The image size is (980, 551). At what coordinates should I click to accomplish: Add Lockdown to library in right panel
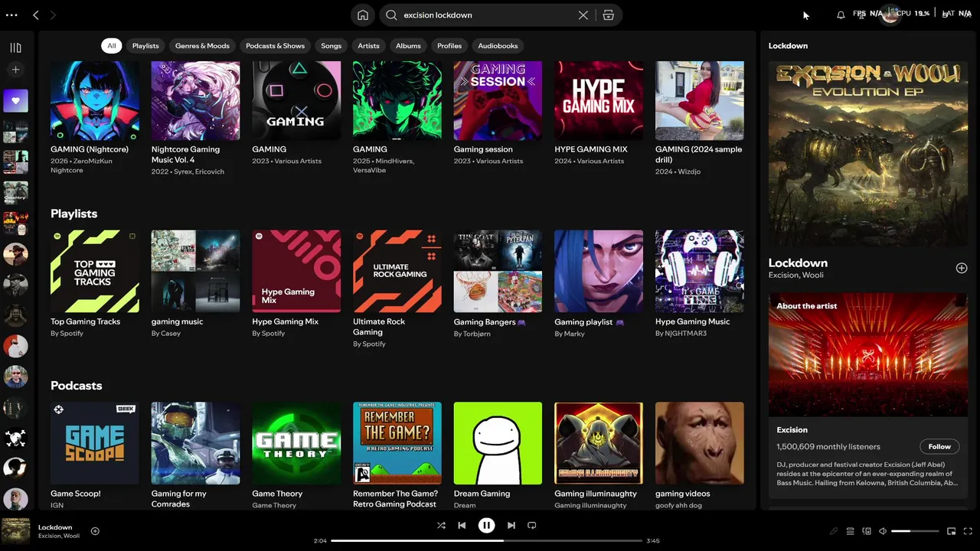pos(962,268)
